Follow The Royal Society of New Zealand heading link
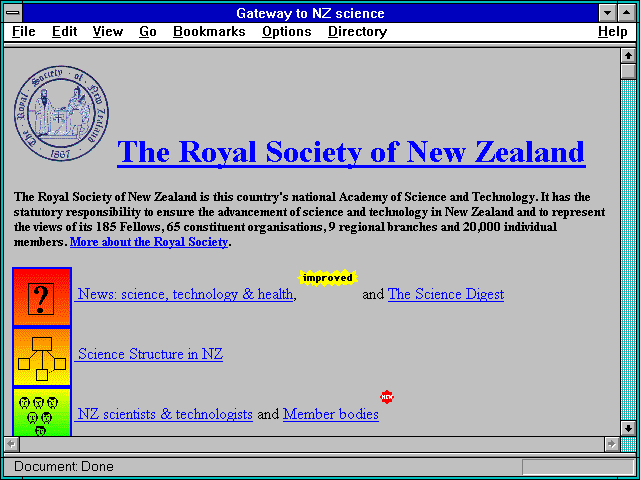640x480 pixels. (x=351, y=152)
